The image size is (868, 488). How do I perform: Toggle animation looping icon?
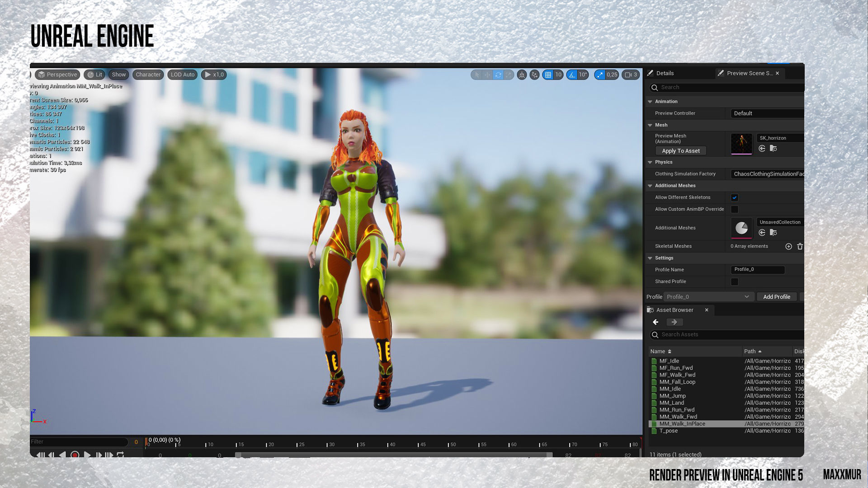120,455
